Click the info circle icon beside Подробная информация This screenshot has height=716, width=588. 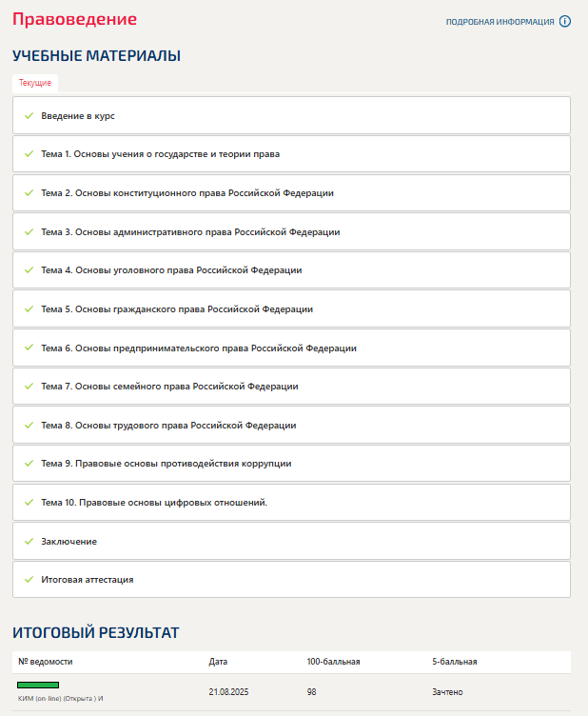565,21
